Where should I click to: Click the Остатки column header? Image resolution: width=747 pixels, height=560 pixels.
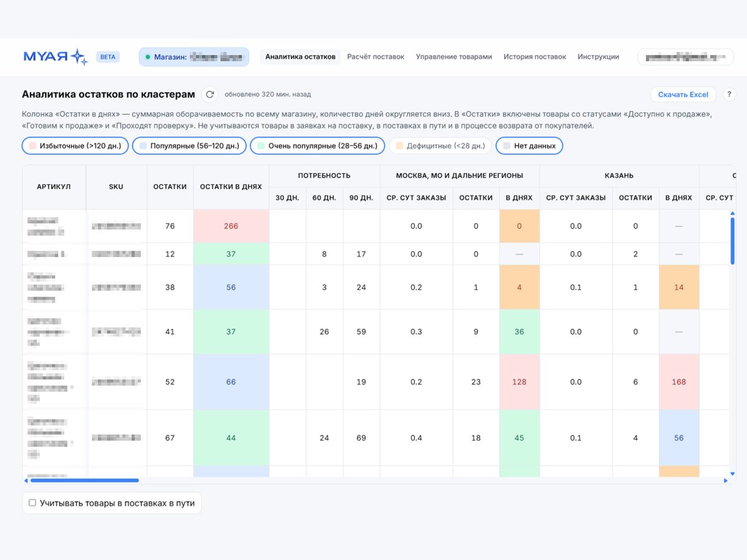pos(170,187)
